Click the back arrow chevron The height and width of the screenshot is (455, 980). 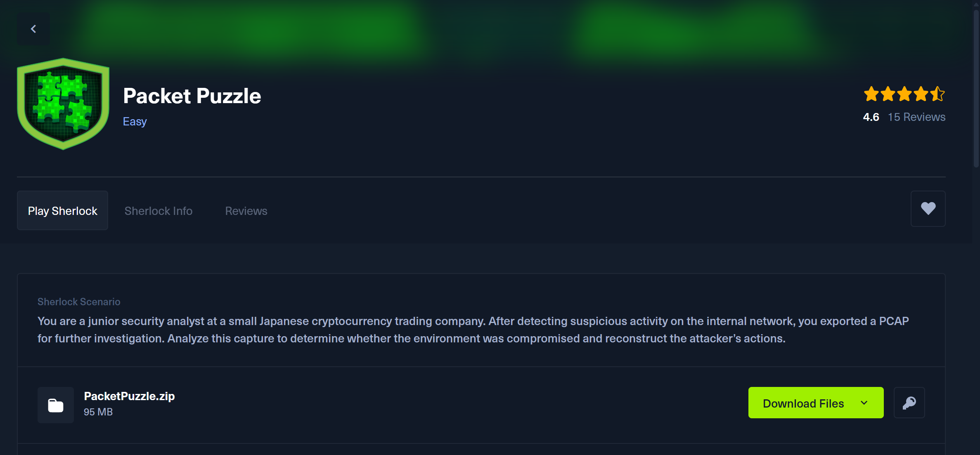[x=33, y=29]
